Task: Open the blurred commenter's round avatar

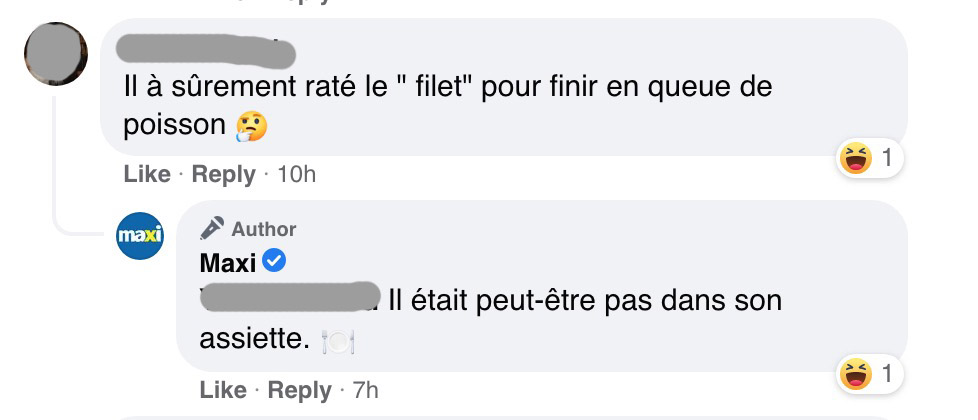Action: (56, 54)
